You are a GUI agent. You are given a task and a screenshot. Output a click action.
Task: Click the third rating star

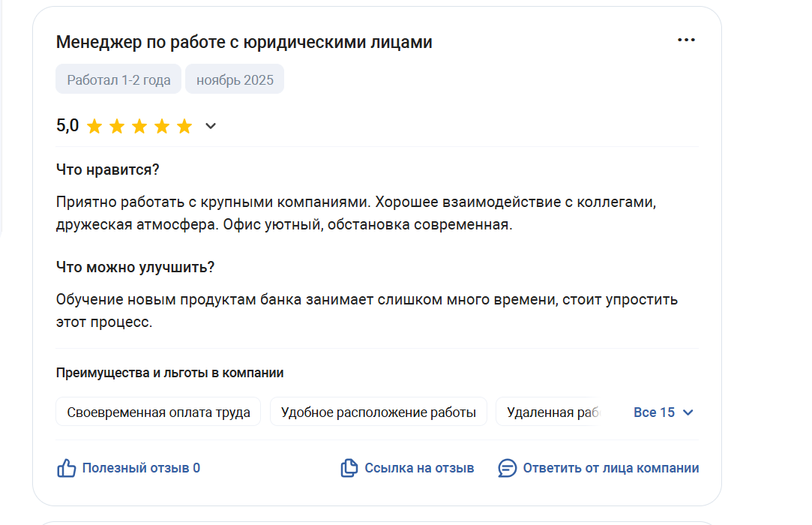pos(139,126)
